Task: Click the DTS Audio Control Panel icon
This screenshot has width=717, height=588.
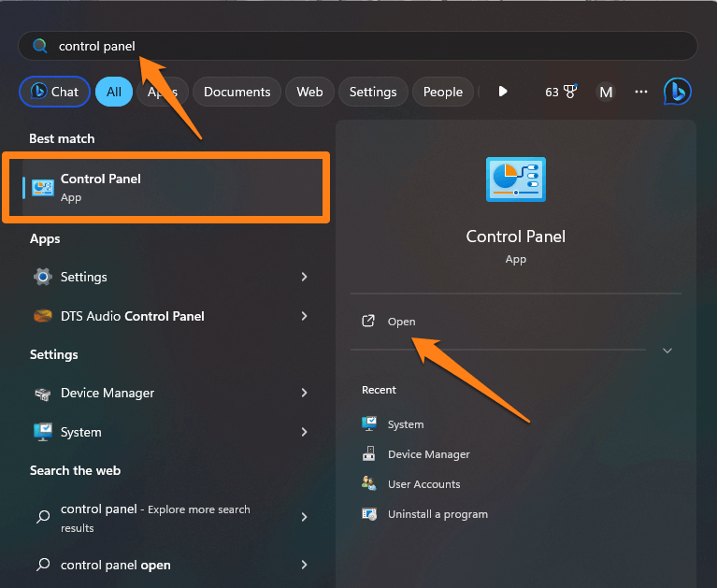Action: pyautogui.click(x=43, y=316)
